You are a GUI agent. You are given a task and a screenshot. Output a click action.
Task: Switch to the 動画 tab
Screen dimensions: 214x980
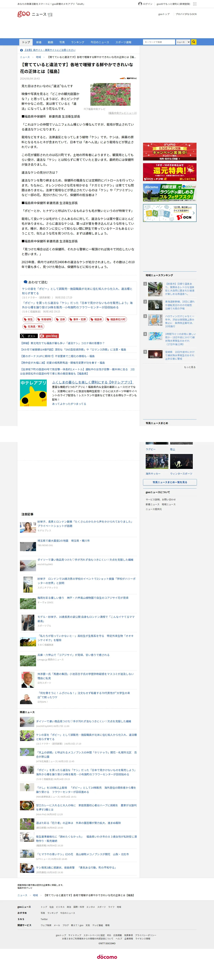click(50, 42)
